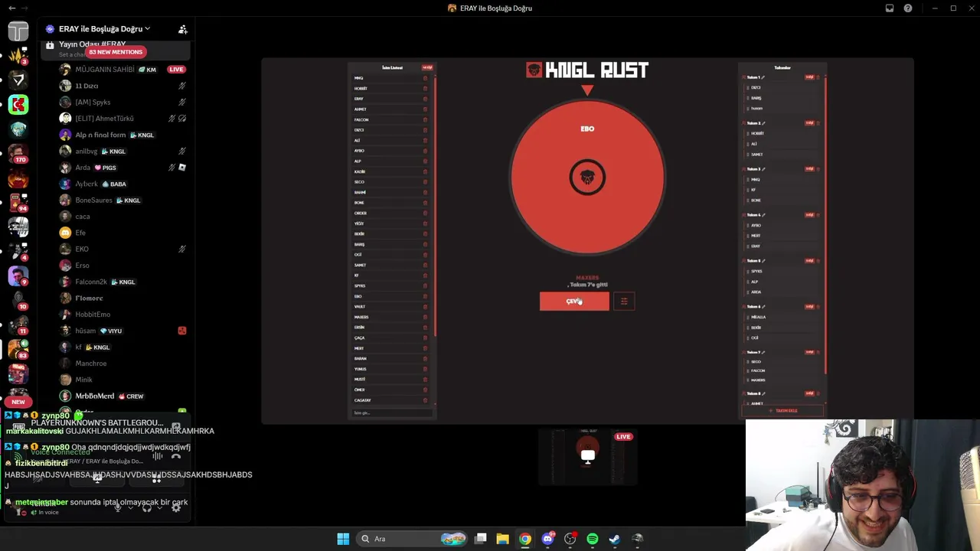Open wheel settings sliders button beside ÇEVİR
980x551 pixels.
[x=624, y=302]
